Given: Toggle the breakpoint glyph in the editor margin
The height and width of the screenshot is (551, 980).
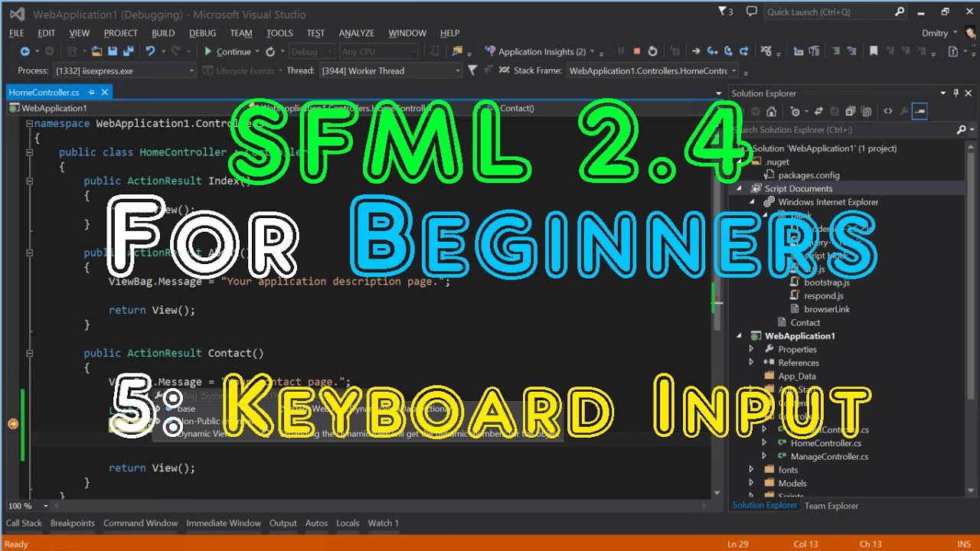Looking at the screenshot, I should (12, 423).
